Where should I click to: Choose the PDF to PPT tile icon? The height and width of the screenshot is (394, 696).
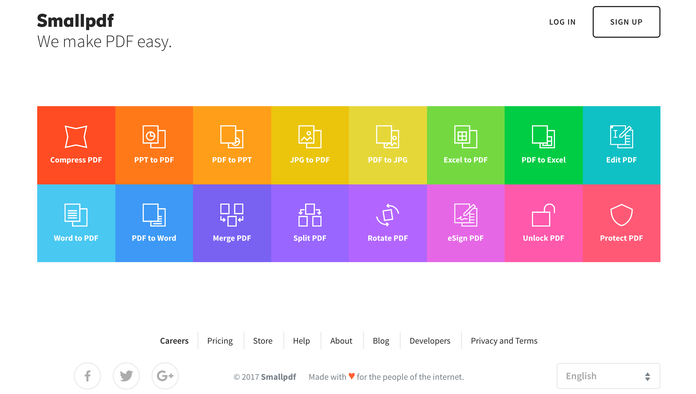232,136
